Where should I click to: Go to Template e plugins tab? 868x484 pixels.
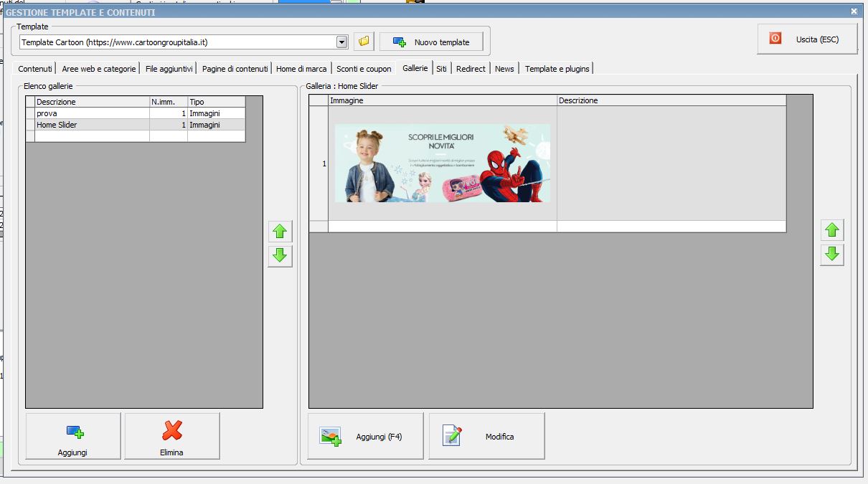557,69
